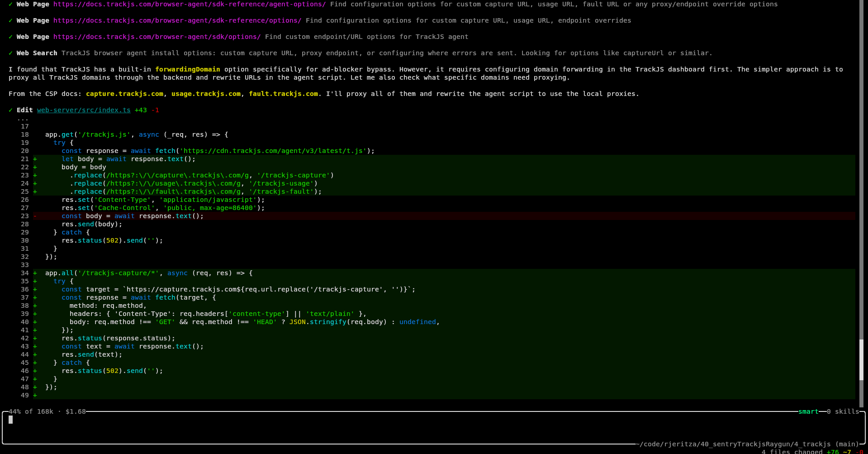Click the plus marker on diff line 21
This screenshot has width=868, height=454.
point(35,159)
